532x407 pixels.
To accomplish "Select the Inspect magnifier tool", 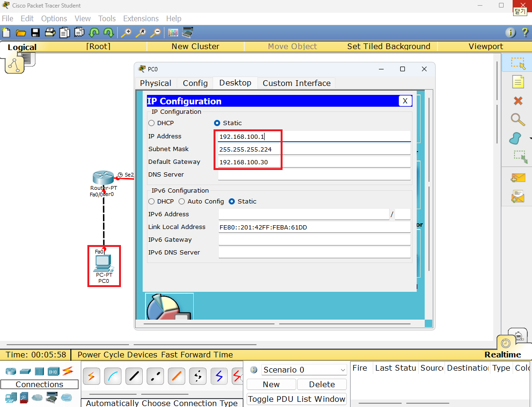I will (x=518, y=119).
